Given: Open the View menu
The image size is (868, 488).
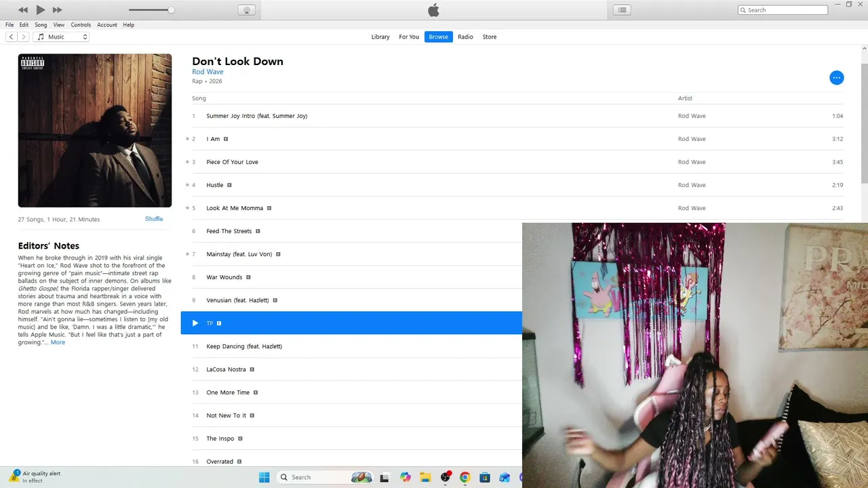Looking at the screenshot, I should tap(59, 25).
